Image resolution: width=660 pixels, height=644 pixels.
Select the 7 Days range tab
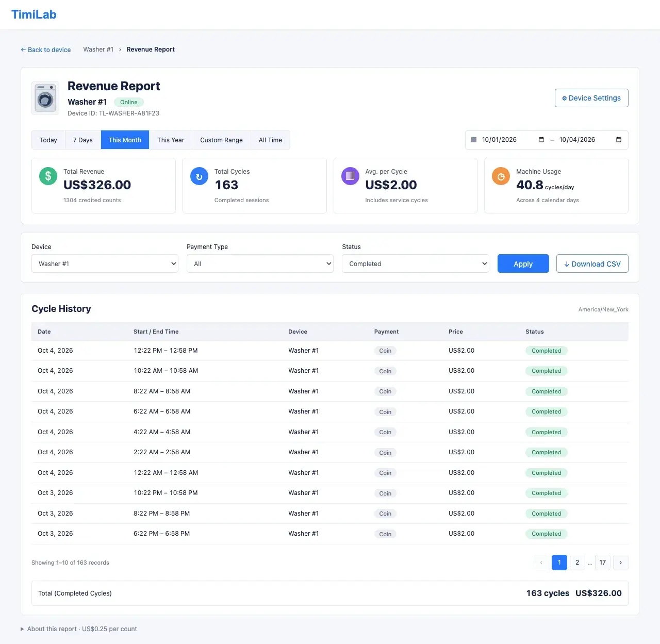[83, 140]
